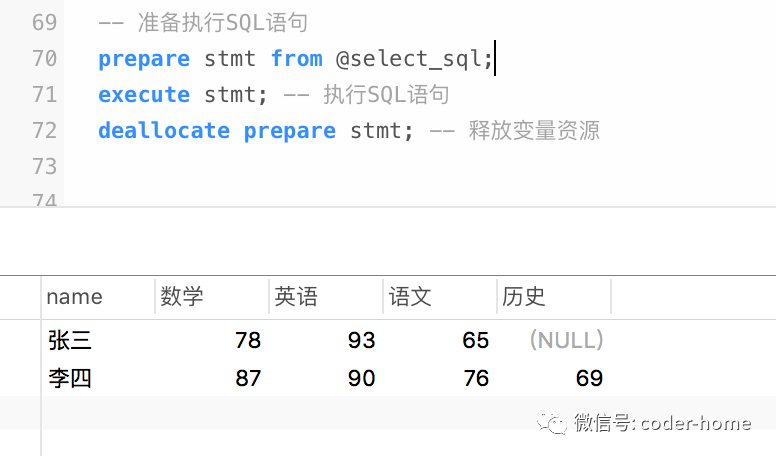
Task: Click the deallocate keyword on line 72
Action: point(163,131)
